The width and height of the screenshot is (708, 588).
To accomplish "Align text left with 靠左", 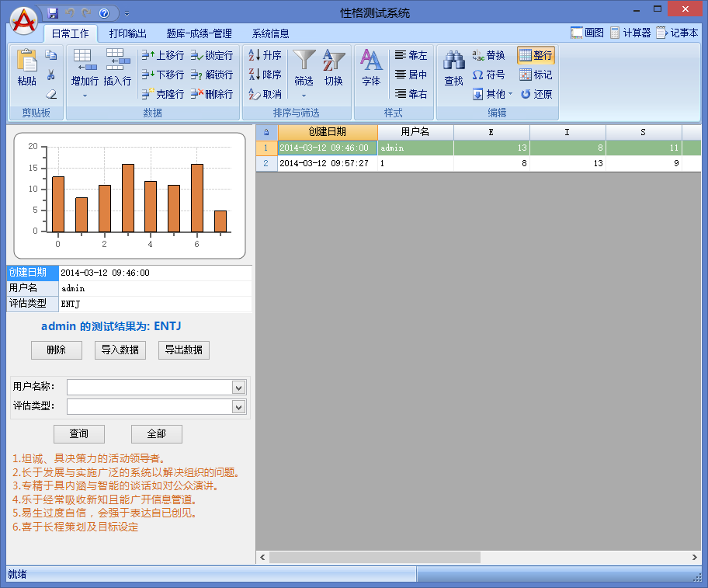I will pos(411,55).
